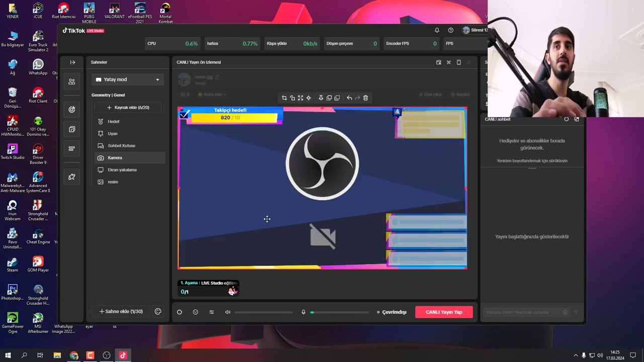Select the Ekran yakalama source
This screenshot has height=362, width=644.
pyautogui.click(x=129, y=170)
